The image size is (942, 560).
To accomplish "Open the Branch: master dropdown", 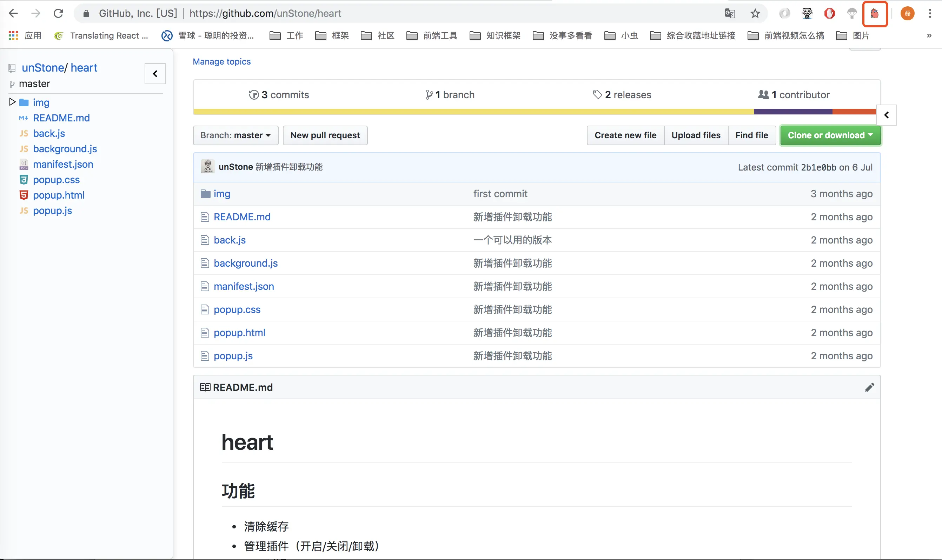I will [235, 135].
